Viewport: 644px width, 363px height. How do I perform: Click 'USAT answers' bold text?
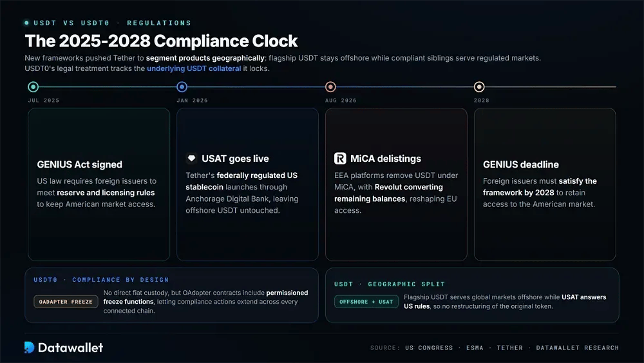(583, 297)
